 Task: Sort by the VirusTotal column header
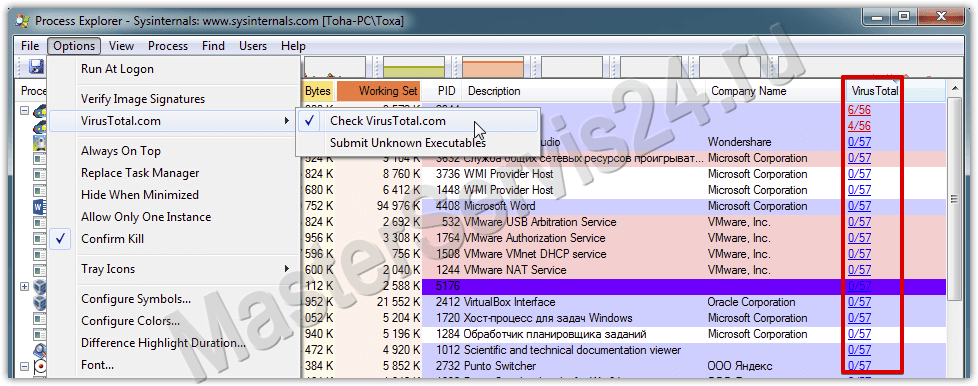coord(874,91)
